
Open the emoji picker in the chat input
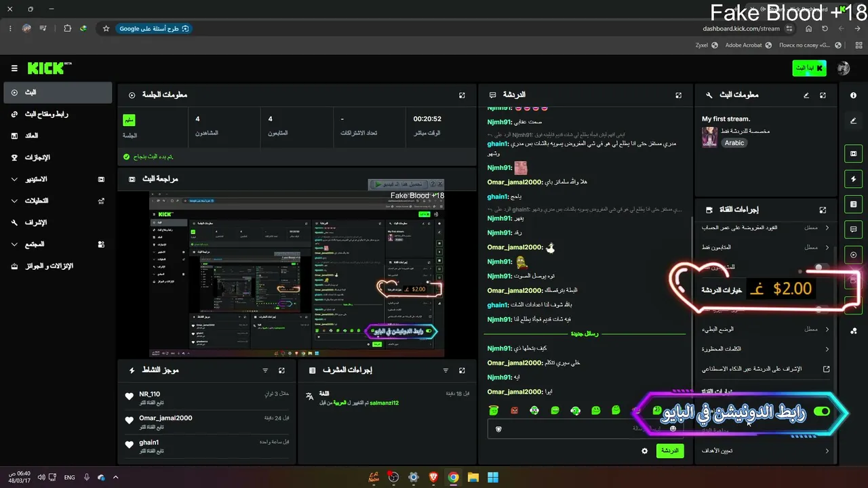pyautogui.click(x=673, y=429)
